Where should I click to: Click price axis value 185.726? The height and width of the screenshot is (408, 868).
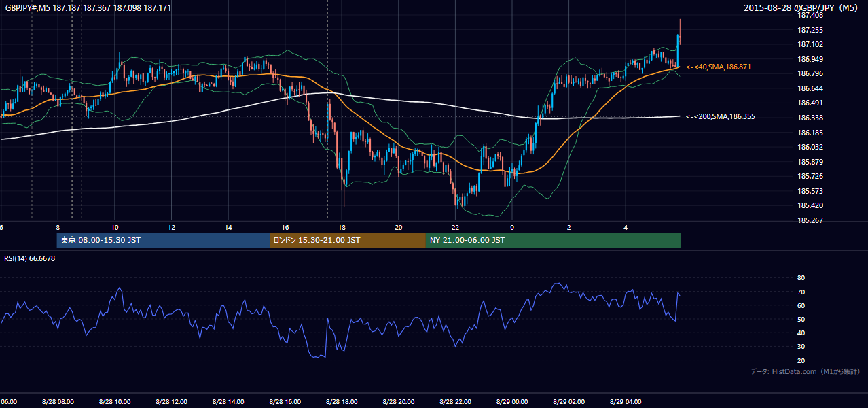pyautogui.click(x=810, y=176)
